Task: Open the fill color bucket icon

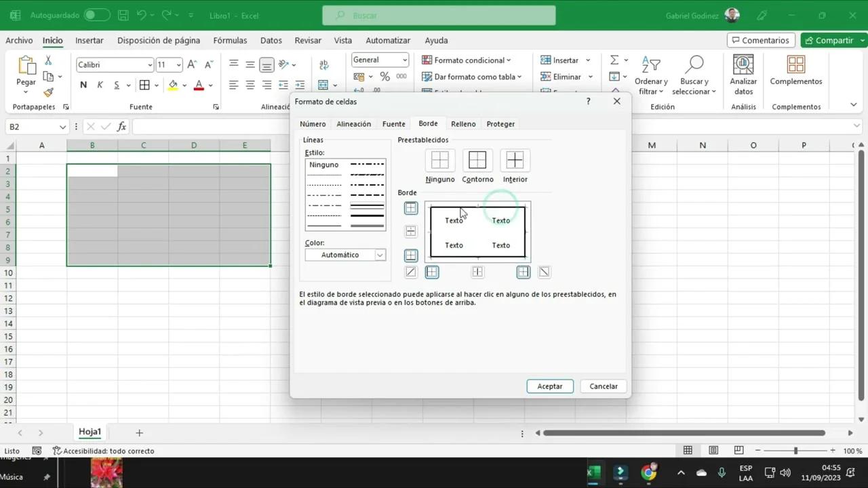Action: click(x=172, y=85)
